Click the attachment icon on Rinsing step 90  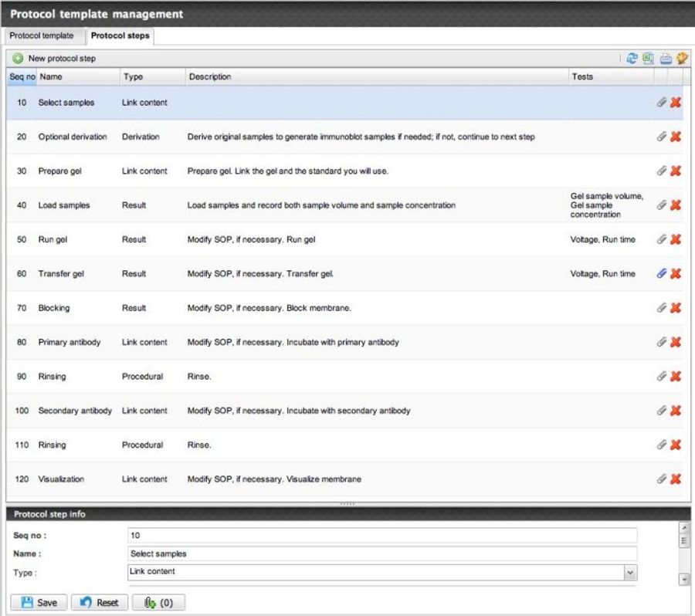(x=663, y=376)
